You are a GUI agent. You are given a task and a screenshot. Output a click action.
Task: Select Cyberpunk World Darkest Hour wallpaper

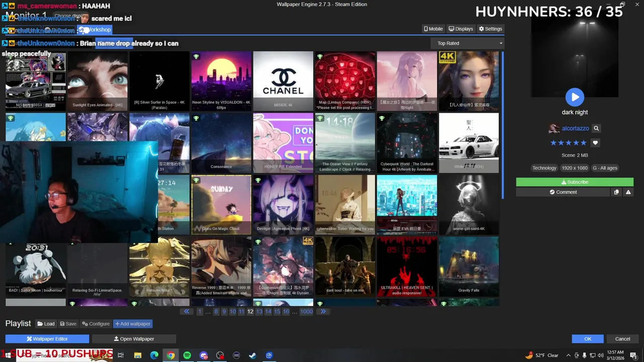[407, 143]
